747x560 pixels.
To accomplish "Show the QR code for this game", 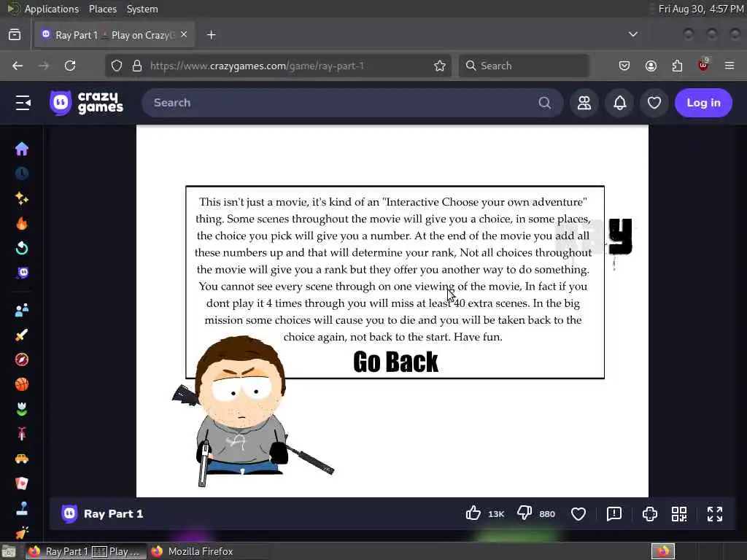I will (679, 514).
